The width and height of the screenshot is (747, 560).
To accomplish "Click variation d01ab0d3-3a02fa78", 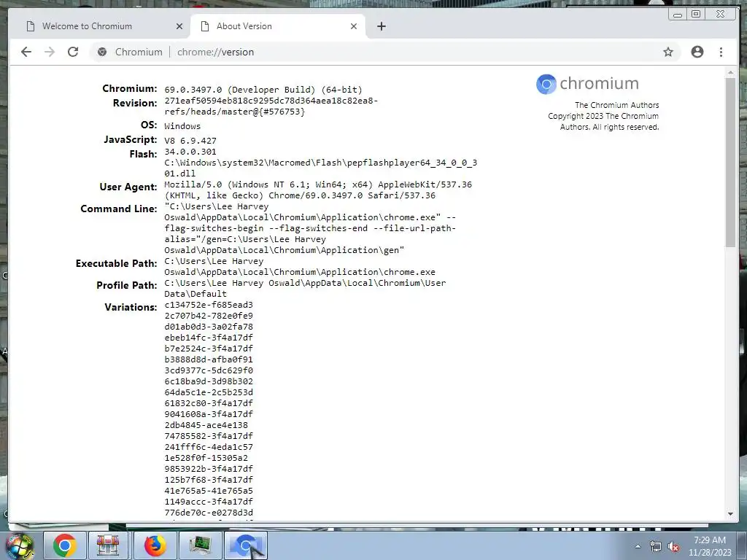I will [x=209, y=327].
